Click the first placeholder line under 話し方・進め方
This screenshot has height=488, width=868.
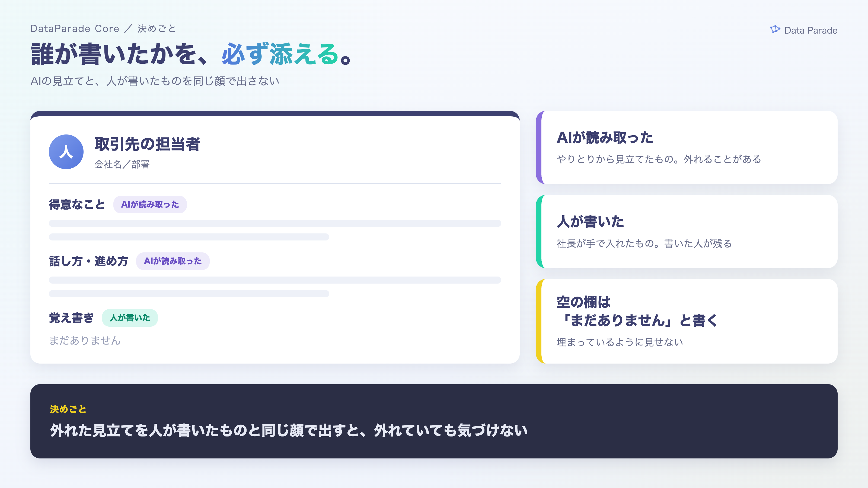(275, 280)
